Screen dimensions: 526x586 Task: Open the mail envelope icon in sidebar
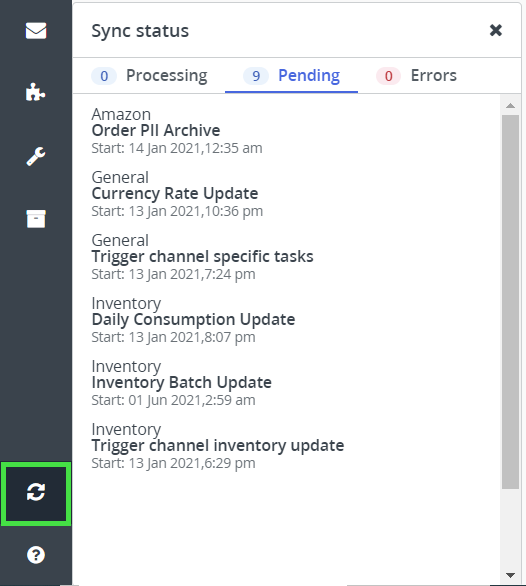click(x=36, y=31)
